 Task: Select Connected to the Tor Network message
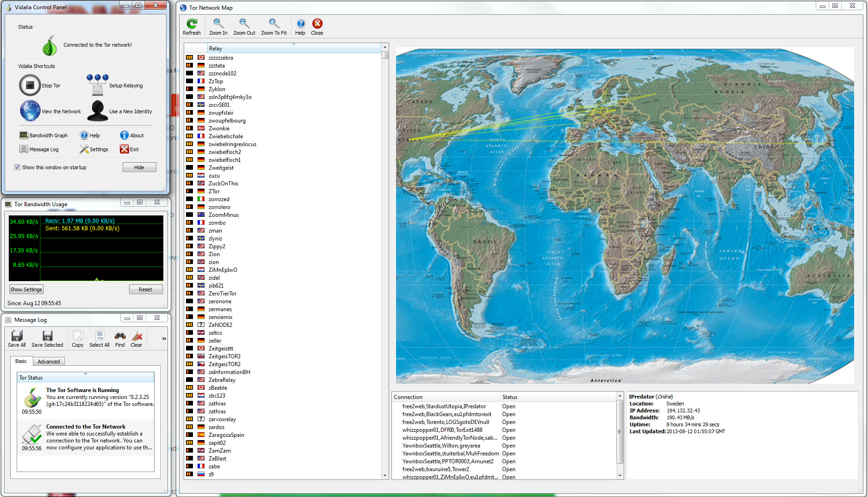click(86, 437)
